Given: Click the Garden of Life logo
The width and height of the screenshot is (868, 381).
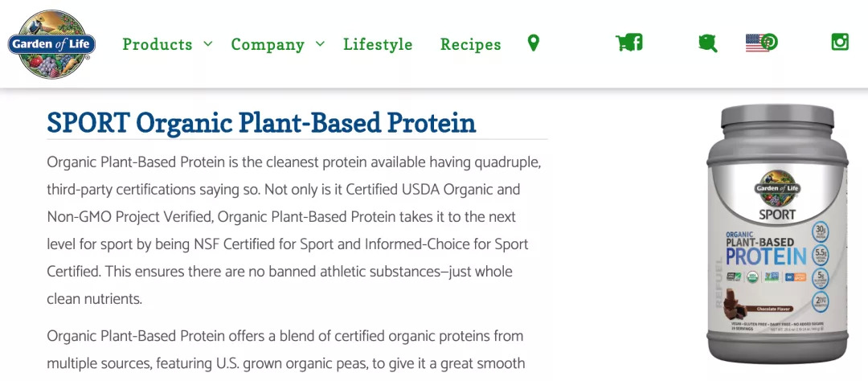Looking at the screenshot, I should click(51, 44).
